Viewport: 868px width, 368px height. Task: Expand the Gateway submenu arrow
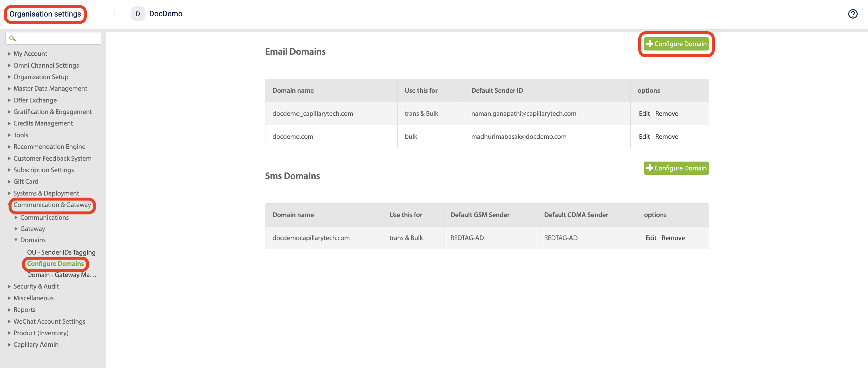[16, 229]
